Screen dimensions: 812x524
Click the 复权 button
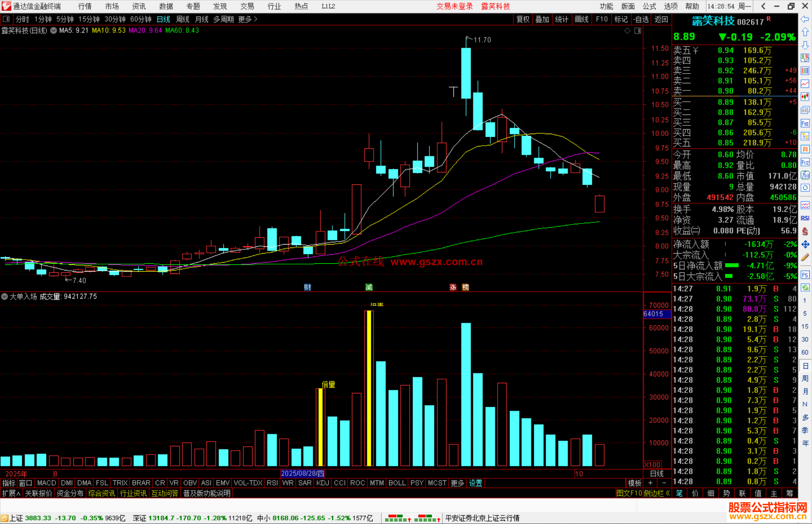[523, 19]
